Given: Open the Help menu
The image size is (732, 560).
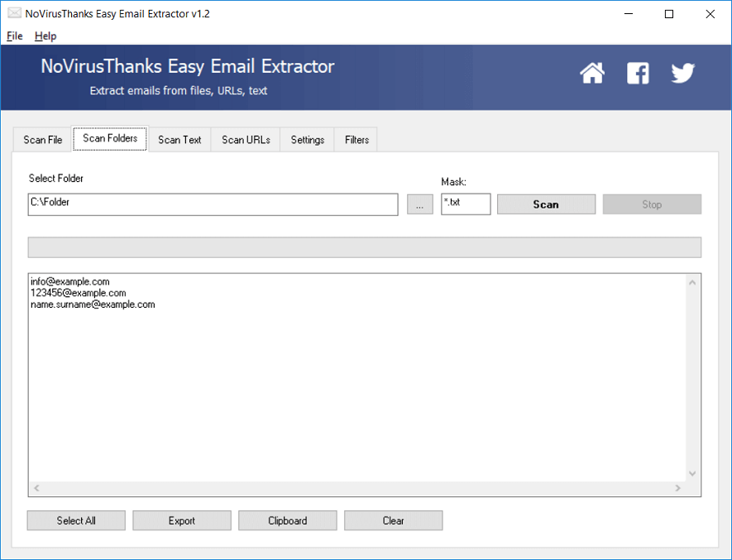Looking at the screenshot, I should click(x=45, y=36).
